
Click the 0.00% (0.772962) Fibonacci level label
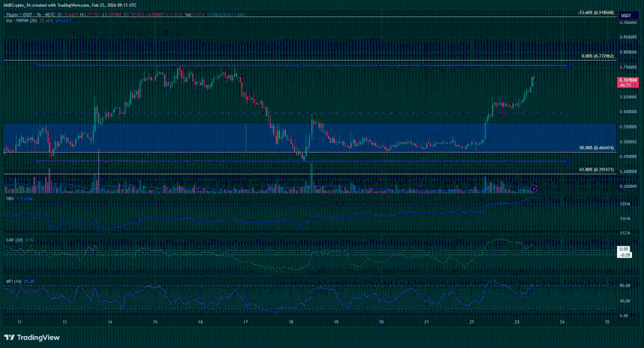598,56
